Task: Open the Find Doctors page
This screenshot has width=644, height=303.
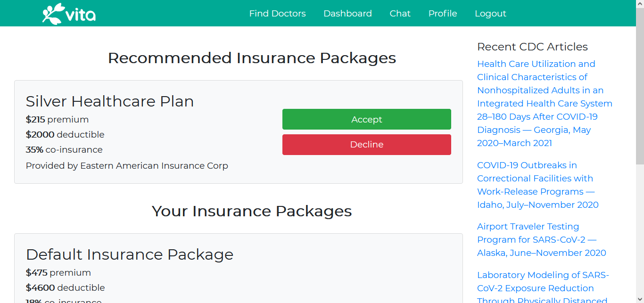Action: (x=277, y=14)
